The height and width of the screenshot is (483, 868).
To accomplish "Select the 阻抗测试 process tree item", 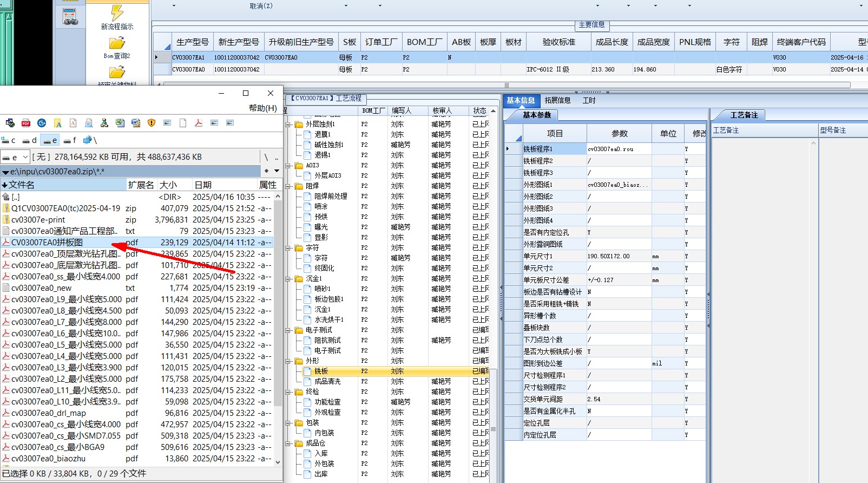I will [327, 340].
